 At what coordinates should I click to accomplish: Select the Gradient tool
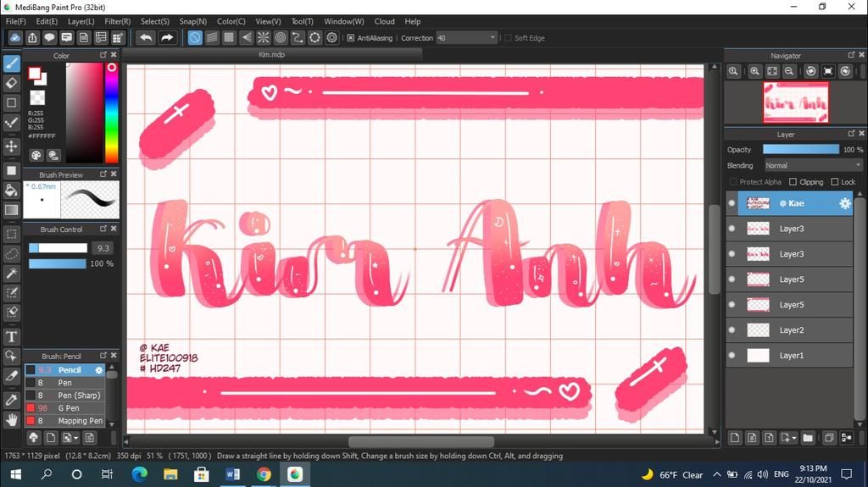click(12, 210)
